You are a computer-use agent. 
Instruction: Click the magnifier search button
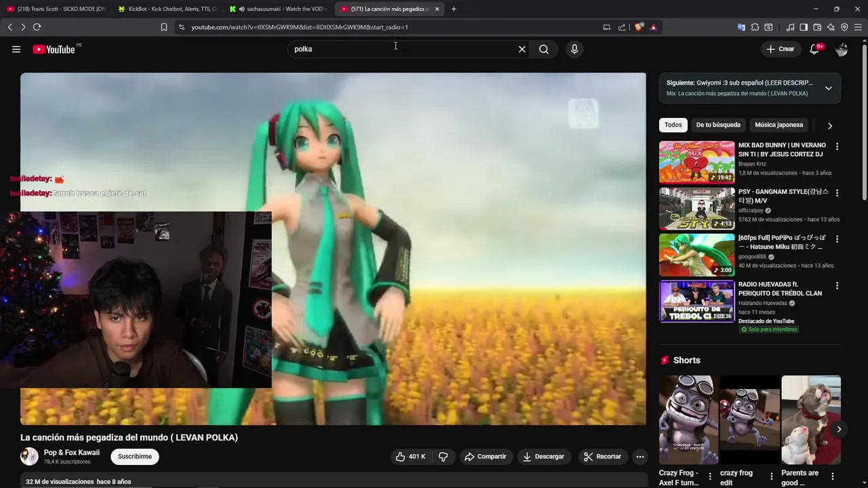[x=544, y=49]
